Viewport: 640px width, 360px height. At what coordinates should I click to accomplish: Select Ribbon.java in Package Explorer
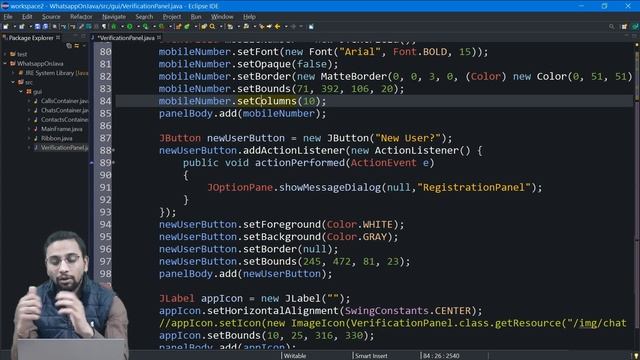(x=56, y=138)
